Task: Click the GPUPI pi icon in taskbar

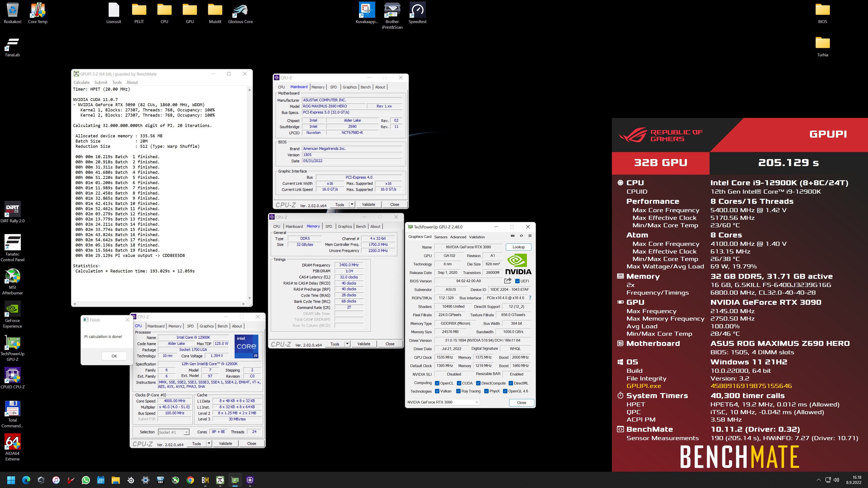Action: coord(220,480)
